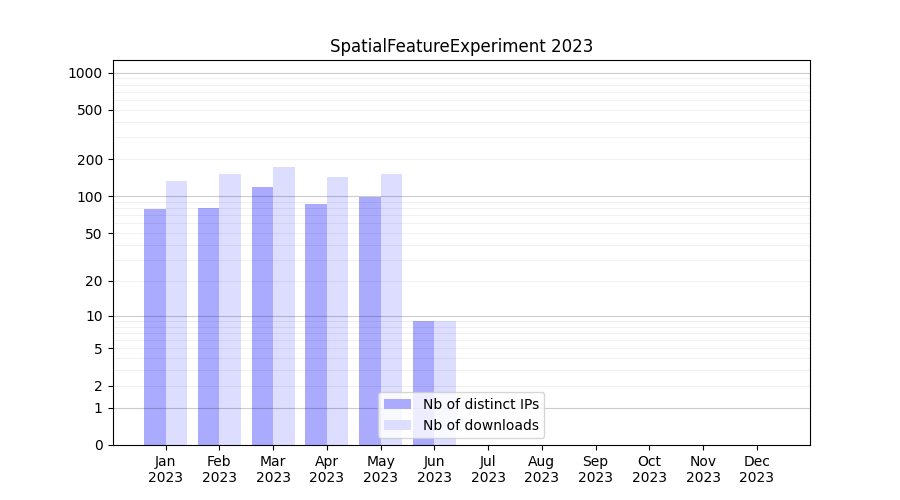Image resolution: width=900 pixels, height=500 pixels.
Task: Click the chart title SpatialFeatureExperiment 2023
Action: (461, 46)
